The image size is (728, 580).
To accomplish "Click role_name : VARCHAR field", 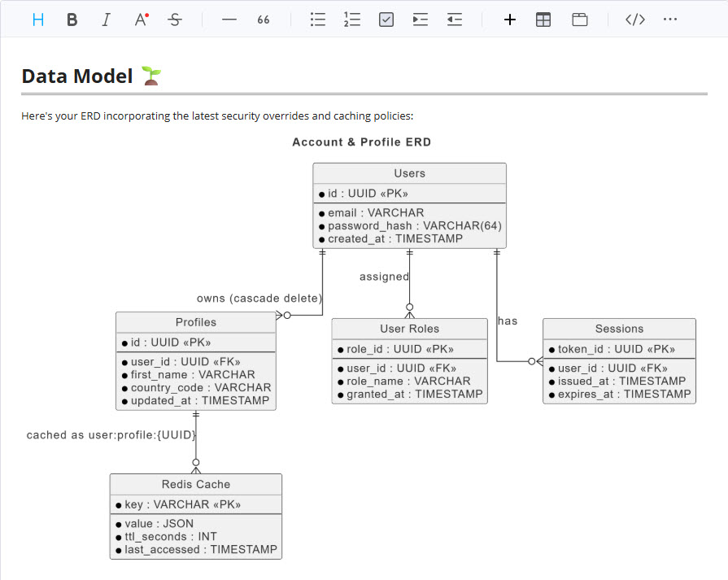I will (x=404, y=382).
